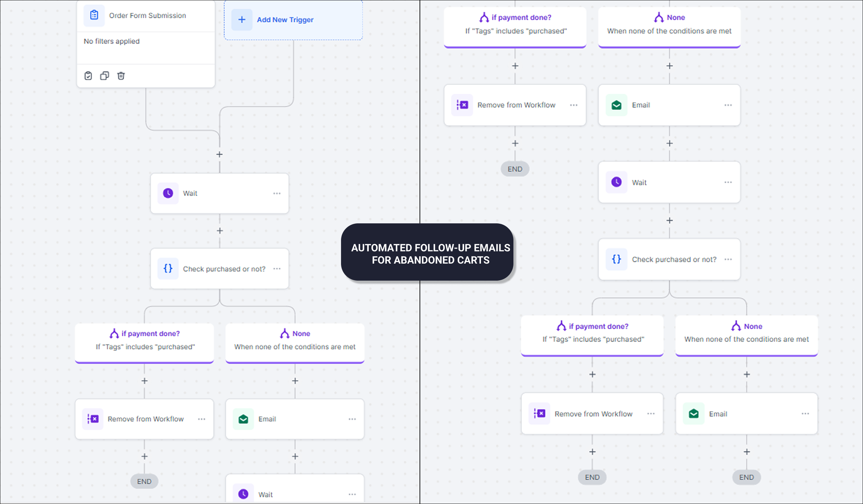Open options menu on left Check purchased or not
863x504 pixels.
coord(277,269)
